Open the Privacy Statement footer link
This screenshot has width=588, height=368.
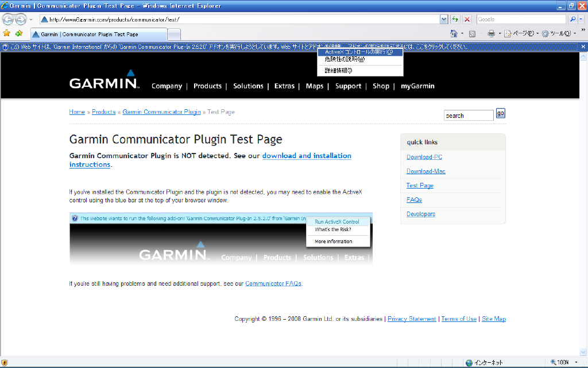412,319
